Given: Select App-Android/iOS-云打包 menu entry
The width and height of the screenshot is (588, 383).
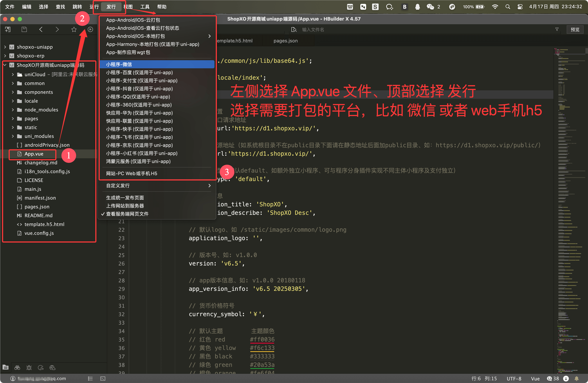Looking at the screenshot, I should click(157, 20).
